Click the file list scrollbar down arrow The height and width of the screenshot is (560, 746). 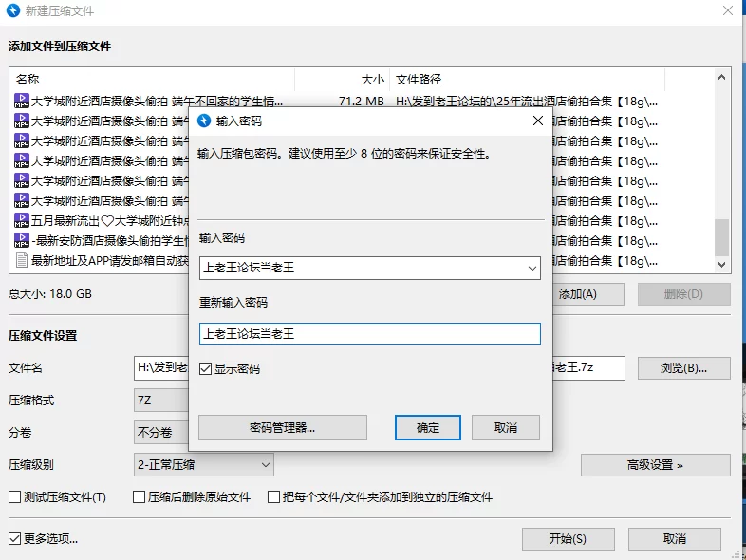(721, 265)
